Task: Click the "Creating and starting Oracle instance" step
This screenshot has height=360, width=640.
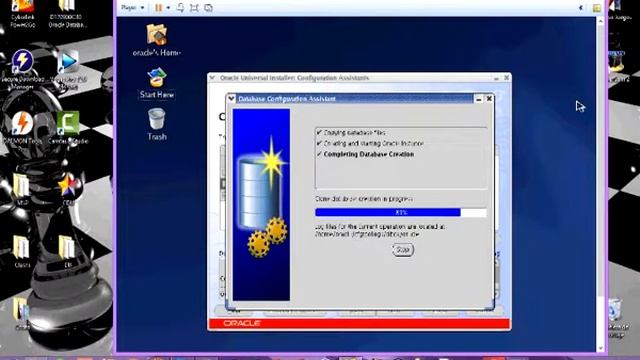Action: coord(373,143)
